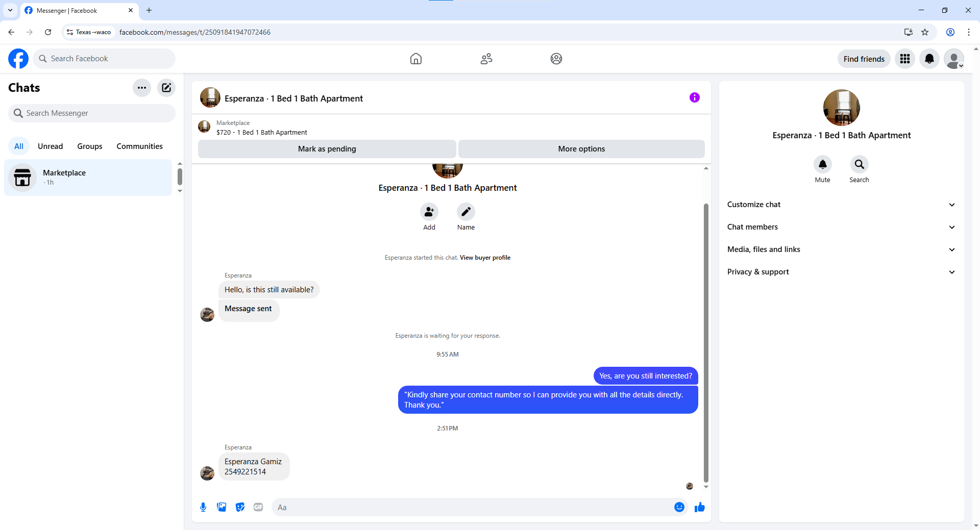Open a new browser tab
Image resolution: width=980 pixels, height=530 pixels.
(149, 10)
